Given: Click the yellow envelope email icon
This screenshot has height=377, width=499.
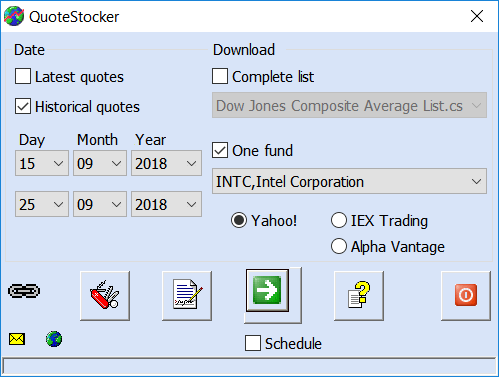Looking at the screenshot, I should tap(17, 339).
